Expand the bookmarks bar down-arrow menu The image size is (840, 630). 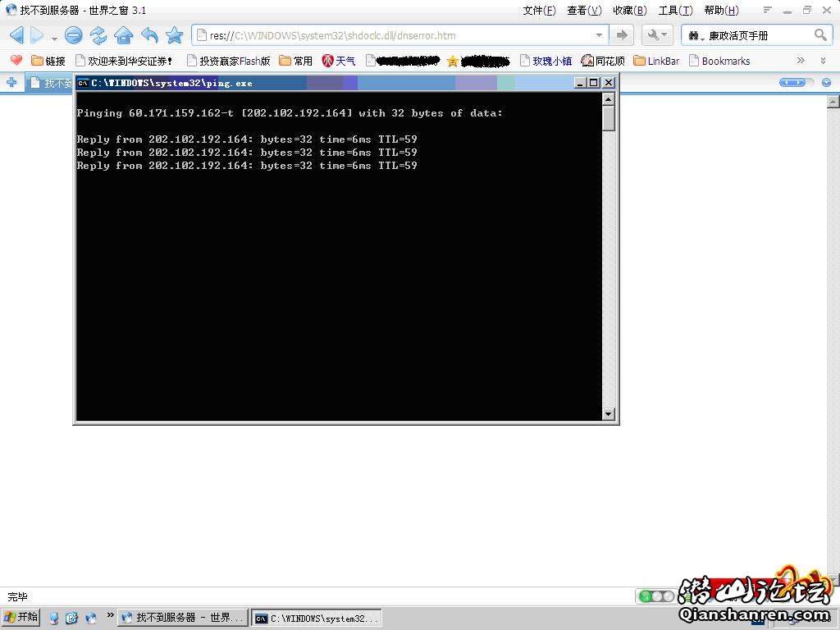(824, 61)
